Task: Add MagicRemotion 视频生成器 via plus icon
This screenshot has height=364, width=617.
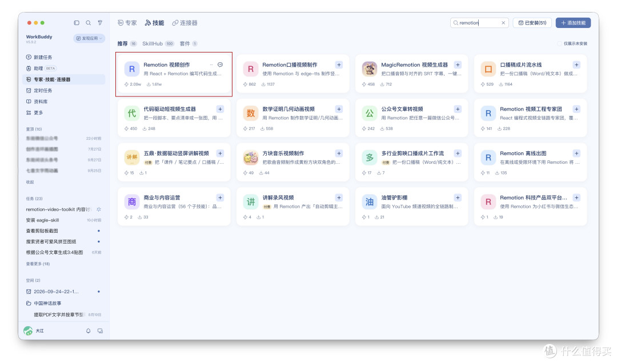Action: pos(458,64)
